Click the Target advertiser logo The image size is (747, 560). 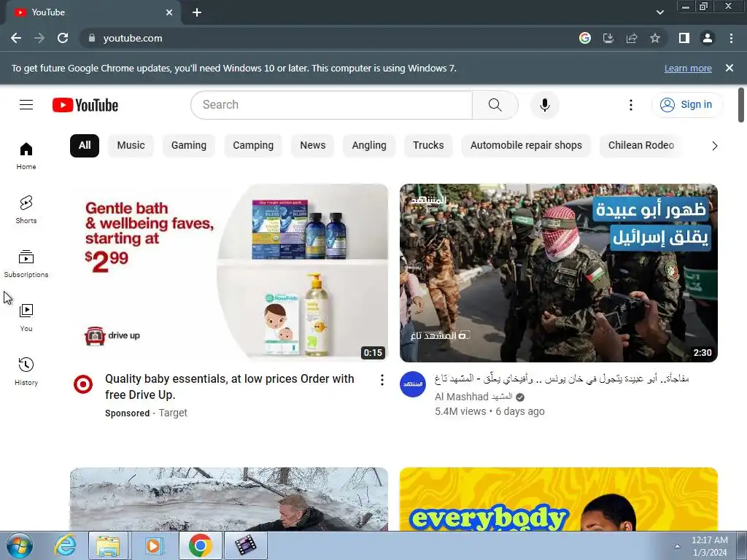[83, 384]
